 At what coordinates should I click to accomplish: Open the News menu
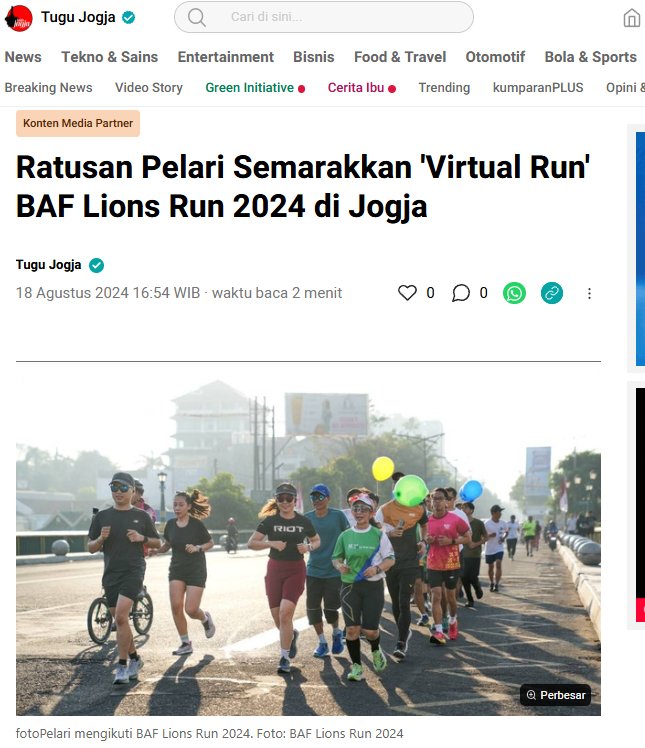pos(23,57)
